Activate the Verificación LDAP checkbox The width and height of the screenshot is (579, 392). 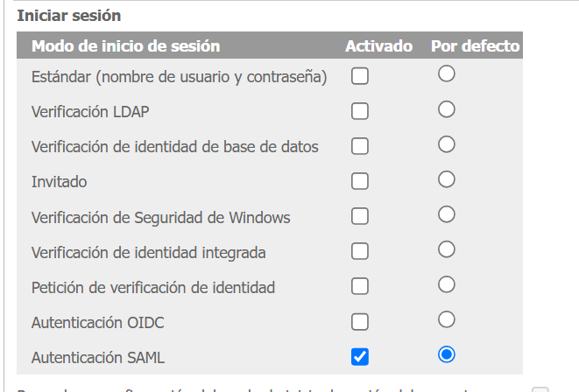359,111
